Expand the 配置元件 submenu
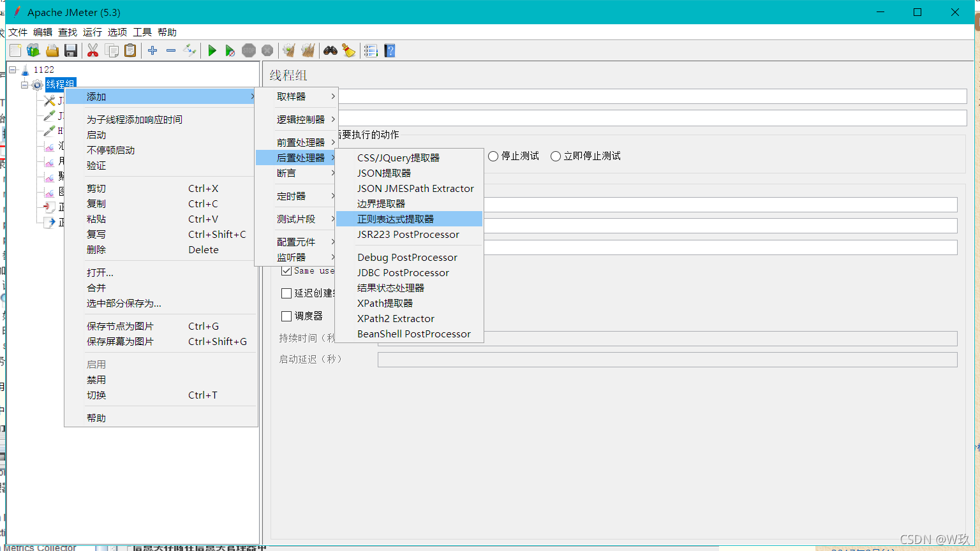Image resolution: width=980 pixels, height=551 pixels. click(297, 242)
